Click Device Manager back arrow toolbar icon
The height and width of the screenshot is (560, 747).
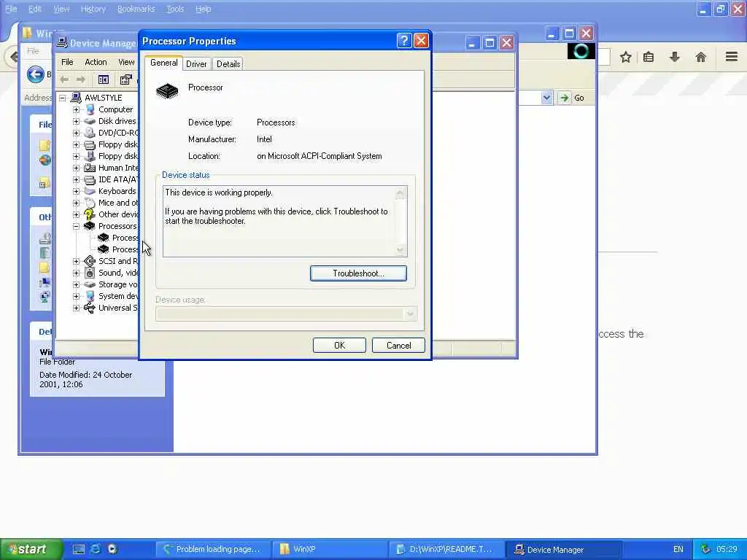click(64, 79)
